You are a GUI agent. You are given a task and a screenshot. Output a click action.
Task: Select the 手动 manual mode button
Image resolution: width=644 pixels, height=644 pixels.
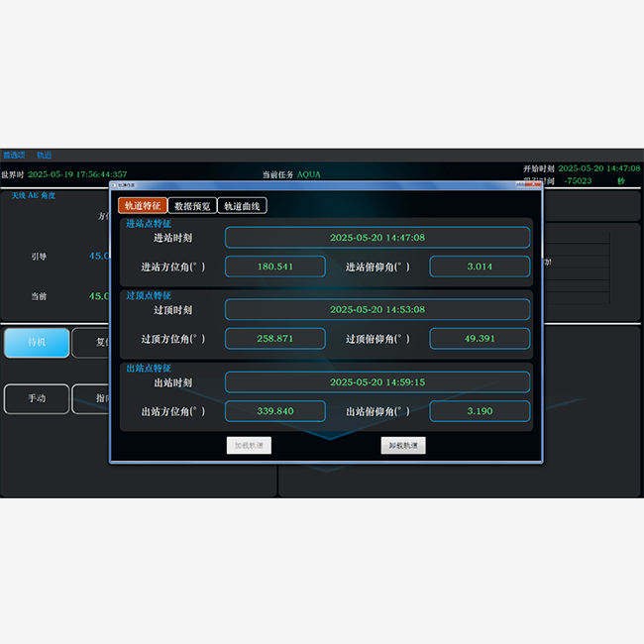pyautogui.click(x=37, y=398)
